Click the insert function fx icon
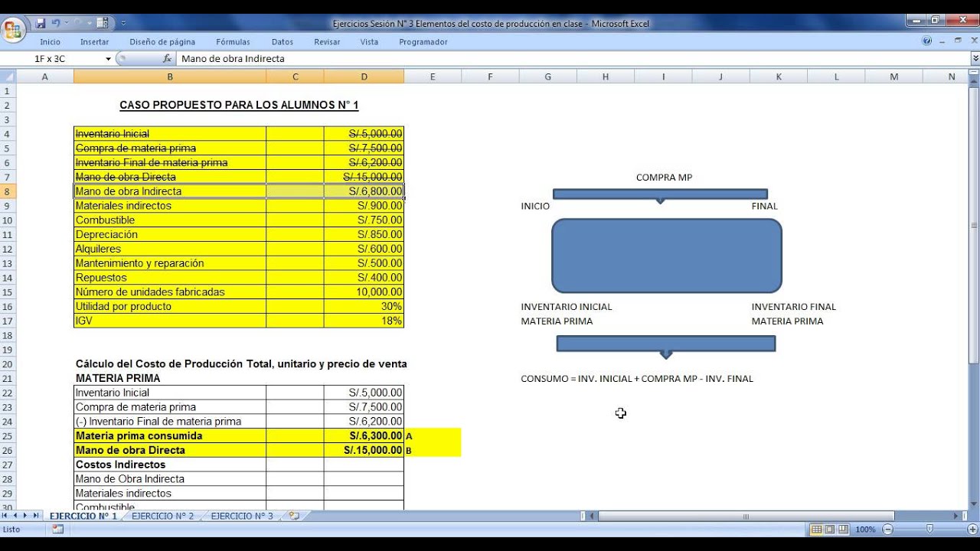980x551 pixels. [167, 59]
